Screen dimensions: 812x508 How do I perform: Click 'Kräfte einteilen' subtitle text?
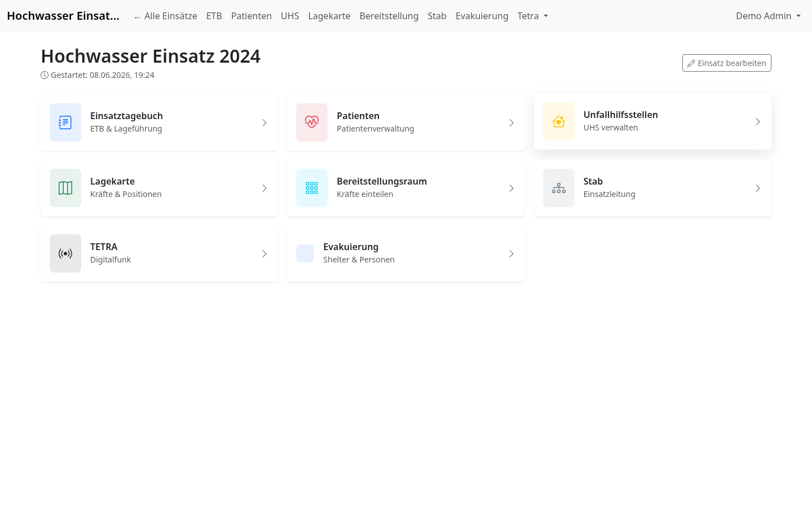pos(365,194)
